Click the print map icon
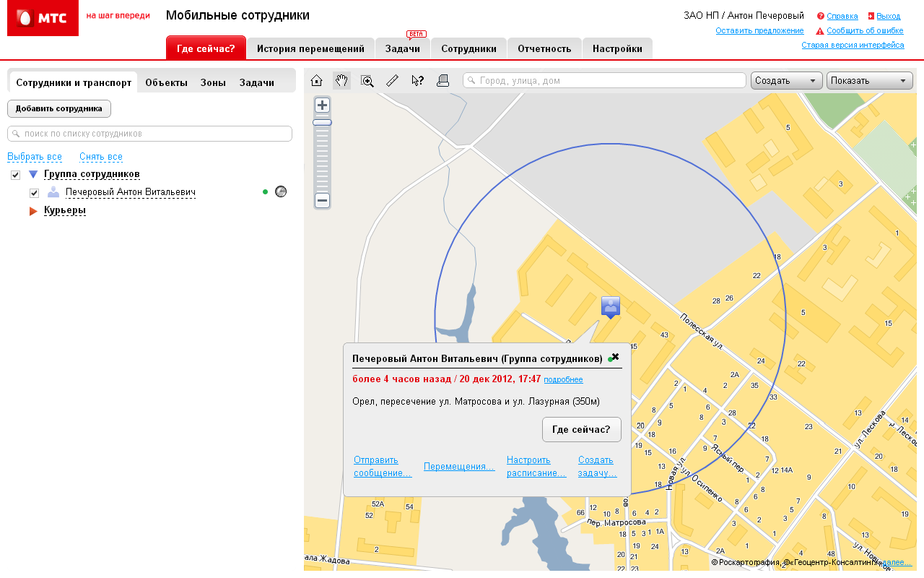The image size is (924, 578). click(x=443, y=81)
